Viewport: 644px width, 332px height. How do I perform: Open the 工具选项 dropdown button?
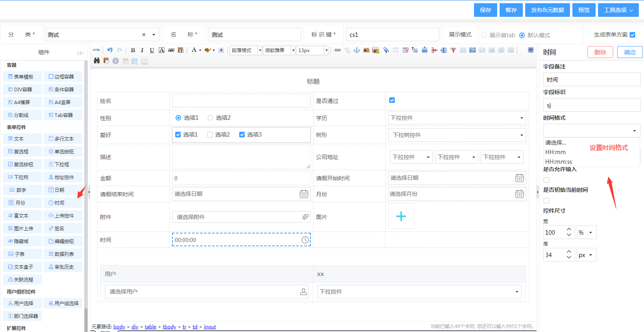618,10
